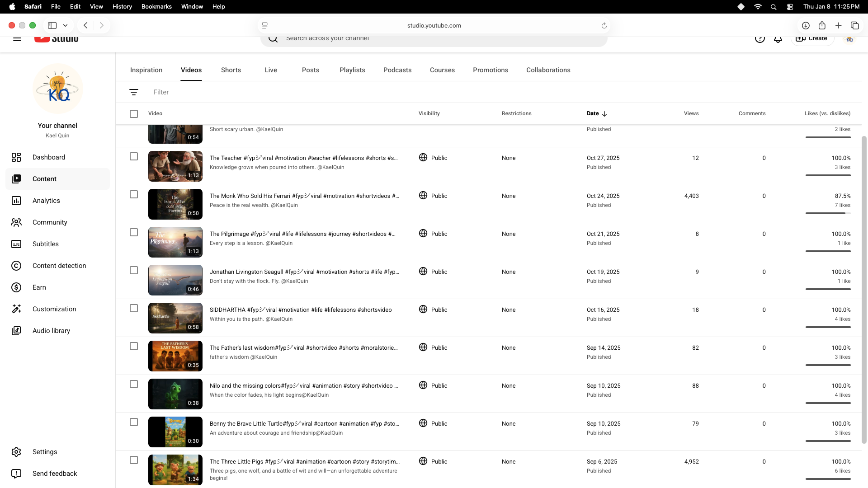Screen dimensions: 868x488
Task: Open Content detection copyright icon
Action: pyautogui.click(x=16, y=266)
